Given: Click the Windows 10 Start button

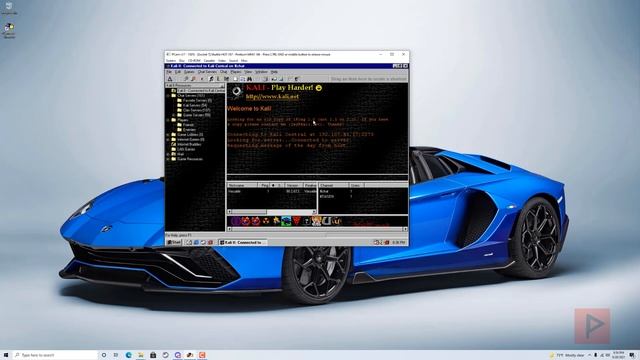Looking at the screenshot, I should (x=6, y=355).
